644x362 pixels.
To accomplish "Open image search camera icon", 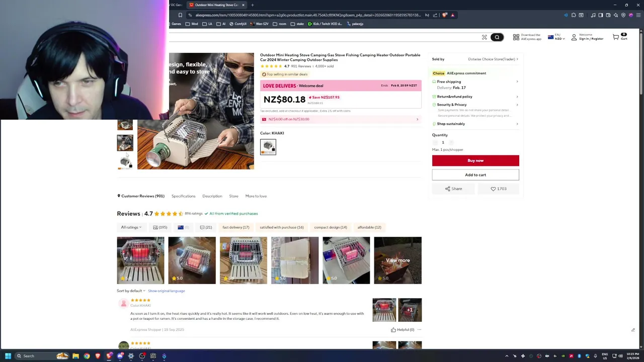I will [x=485, y=37].
